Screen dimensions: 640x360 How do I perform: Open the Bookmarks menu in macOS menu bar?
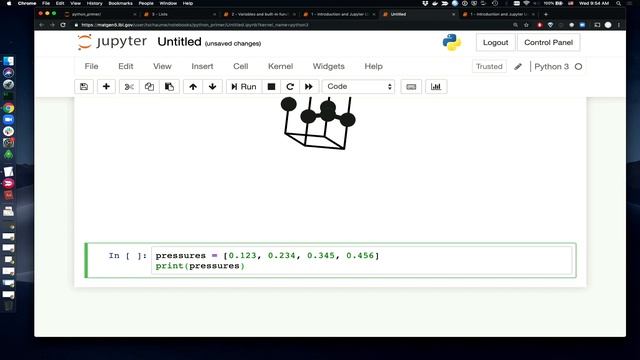click(120, 3)
